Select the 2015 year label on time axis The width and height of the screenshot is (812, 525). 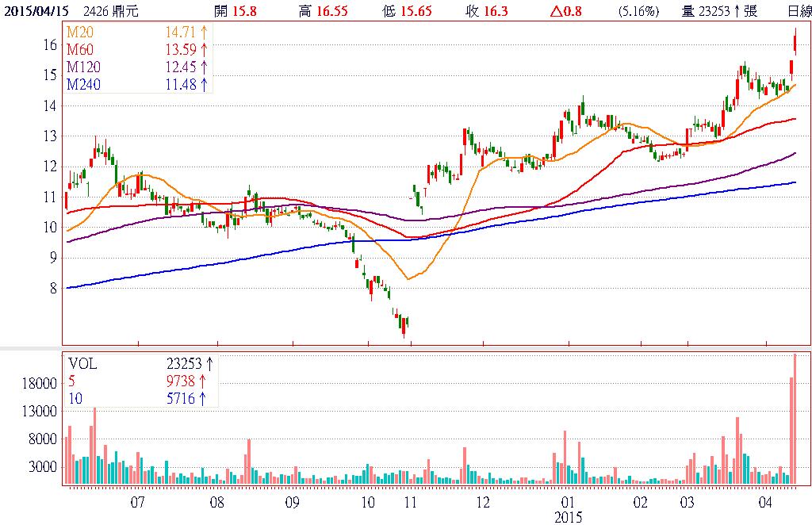click(568, 517)
